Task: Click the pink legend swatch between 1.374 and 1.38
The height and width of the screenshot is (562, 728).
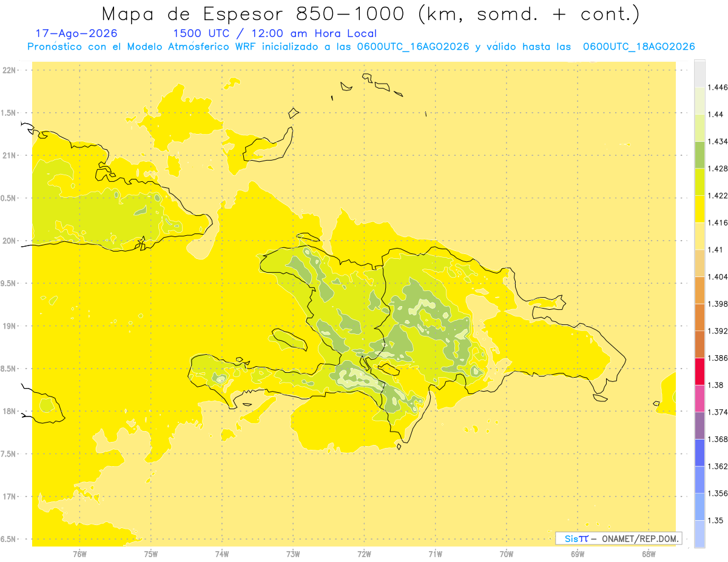Action: (x=699, y=398)
